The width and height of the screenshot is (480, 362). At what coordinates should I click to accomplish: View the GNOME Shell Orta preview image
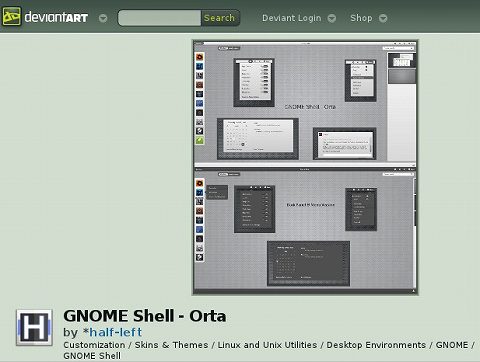305,167
